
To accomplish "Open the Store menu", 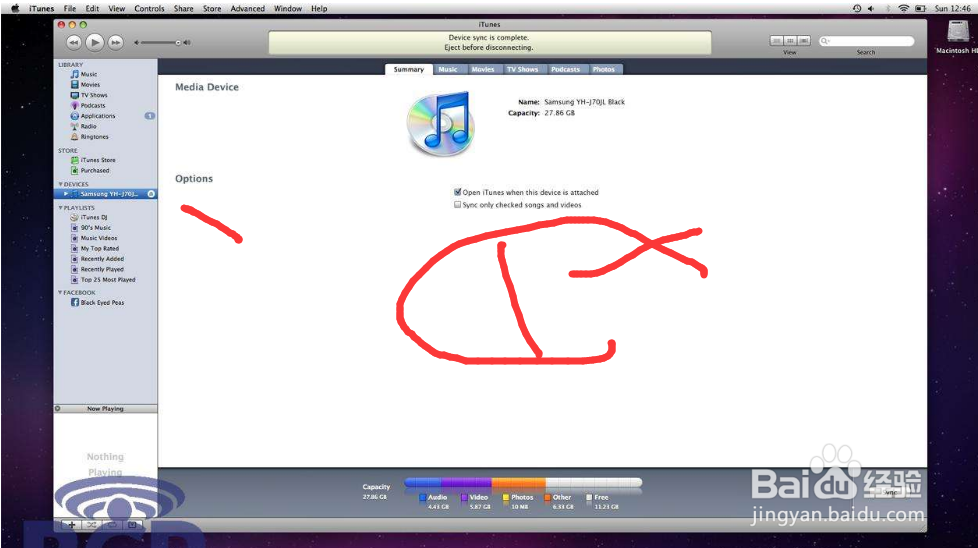I will click(x=212, y=8).
